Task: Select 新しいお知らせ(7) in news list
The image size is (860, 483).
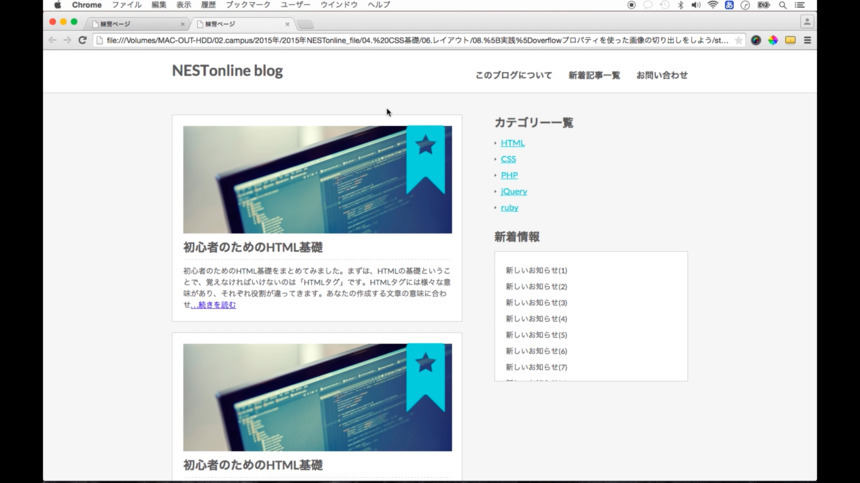Action: (x=536, y=367)
